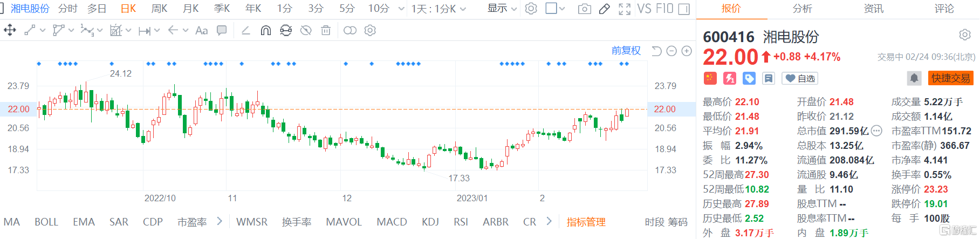
Task: Toggle the right sidebar panel icon
Action: pyautogui.click(x=684, y=9)
